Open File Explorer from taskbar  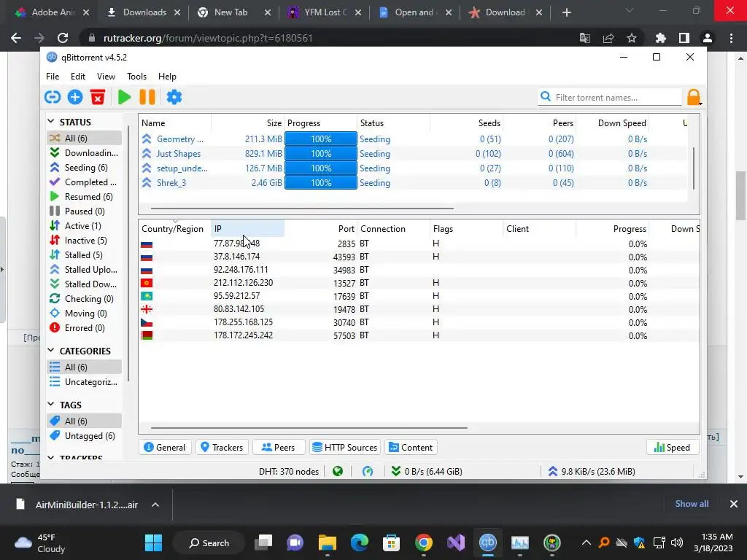coord(328,542)
